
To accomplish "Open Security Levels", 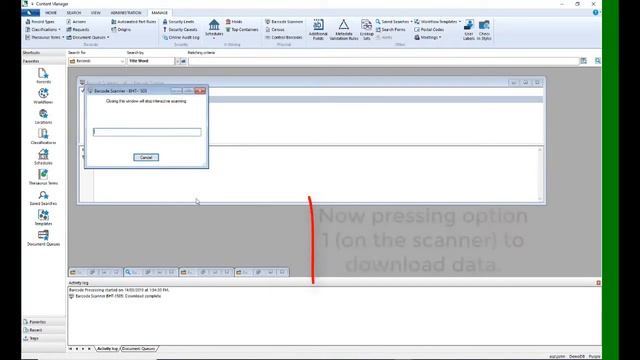I will tap(178, 22).
